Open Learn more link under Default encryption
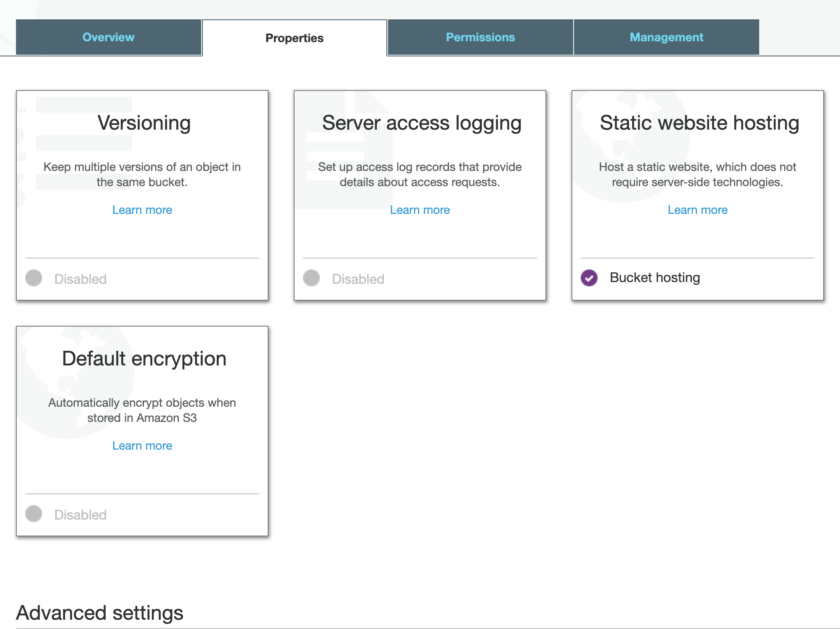 pyautogui.click(x=142, y=445)
